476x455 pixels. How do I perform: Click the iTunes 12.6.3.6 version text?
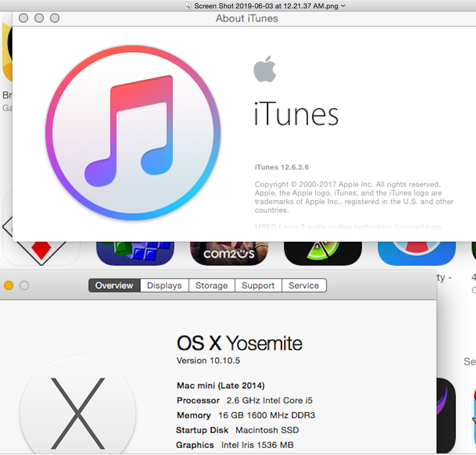pyautogui.click(x=282, y=167)
